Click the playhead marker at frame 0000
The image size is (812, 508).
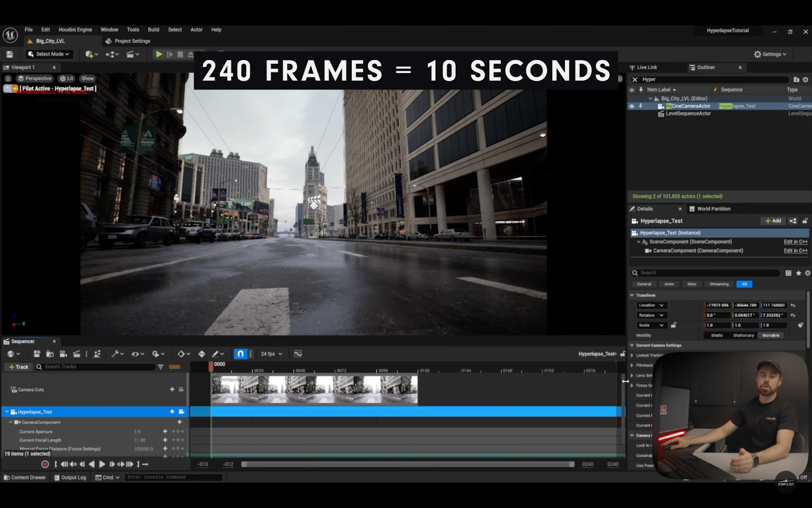coord(212,366)
